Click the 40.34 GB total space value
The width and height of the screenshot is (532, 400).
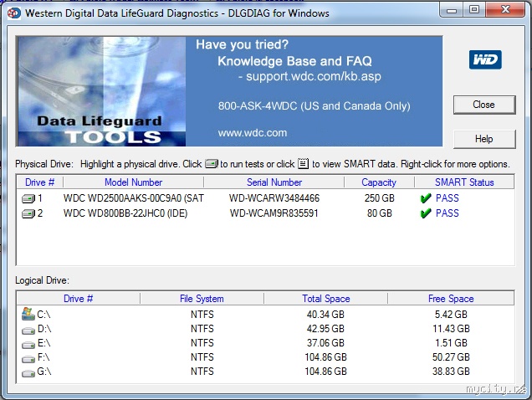(325, 315)
